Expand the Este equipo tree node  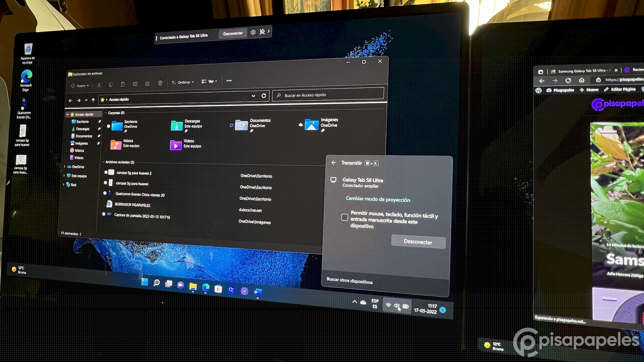(x=64, y=175)
